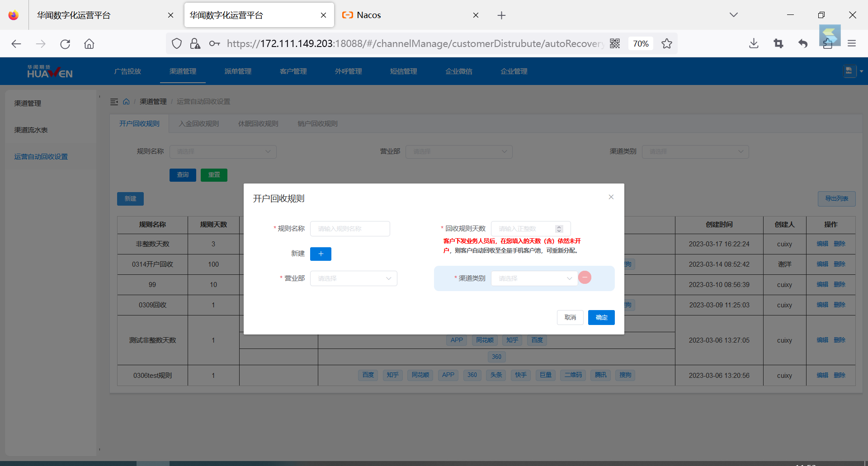Screen dimensions: 868x466
Task: Click the Huawen logo in the header
Action: (x=50, y=71)
